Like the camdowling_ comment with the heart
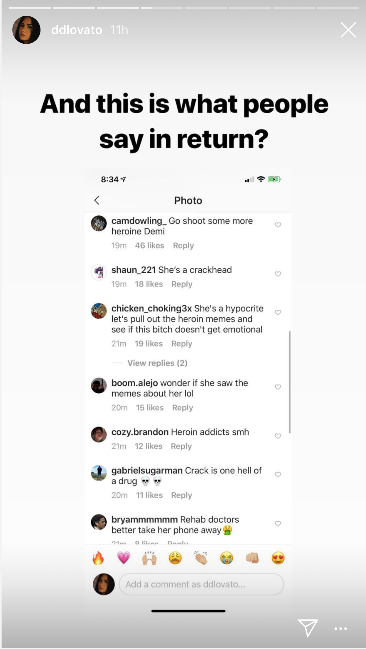 pyautogui.click(x=278, y=225)
